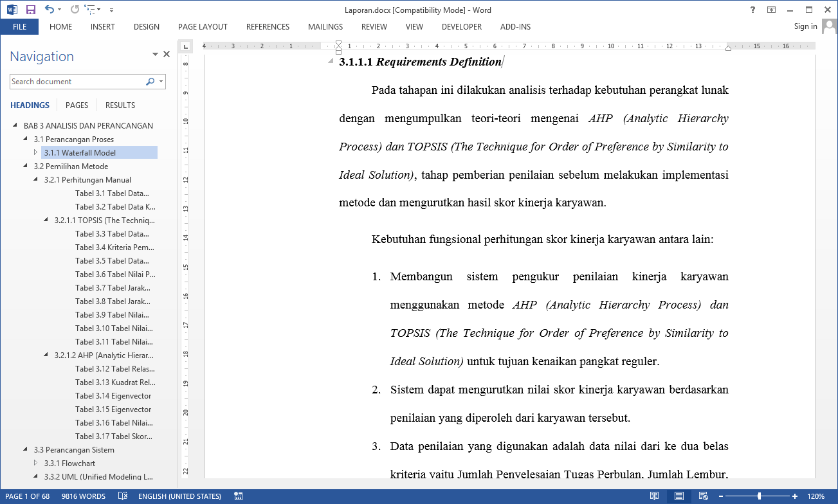Open the REFERENCES ribbon tab
838x504 pixels.
coord(268,27)
